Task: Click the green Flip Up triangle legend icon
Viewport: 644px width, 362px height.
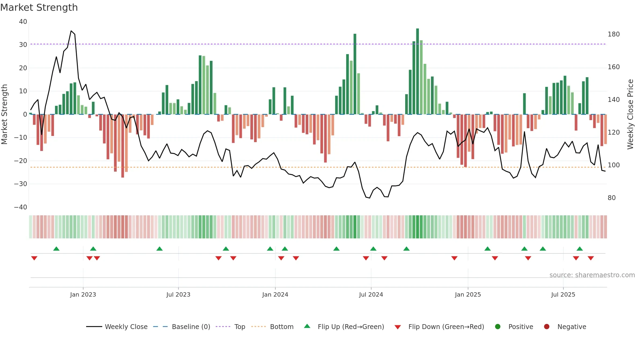Action: click(x=307, y=326)
